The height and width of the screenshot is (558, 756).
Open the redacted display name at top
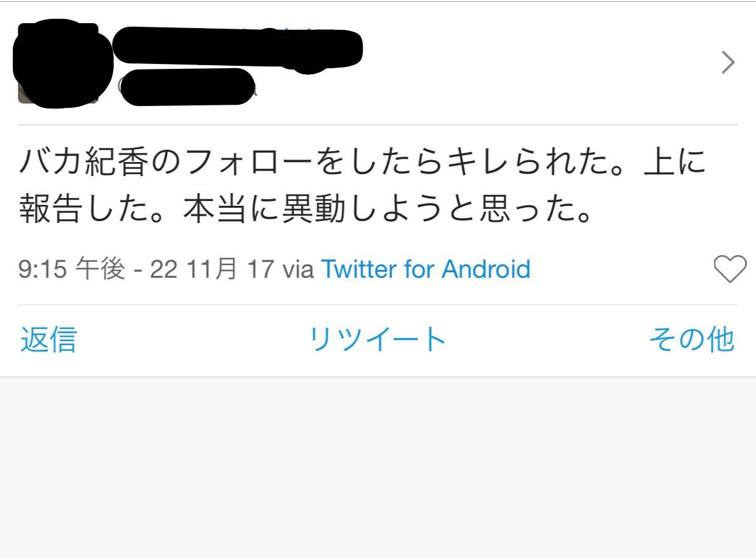click(237, 49)
